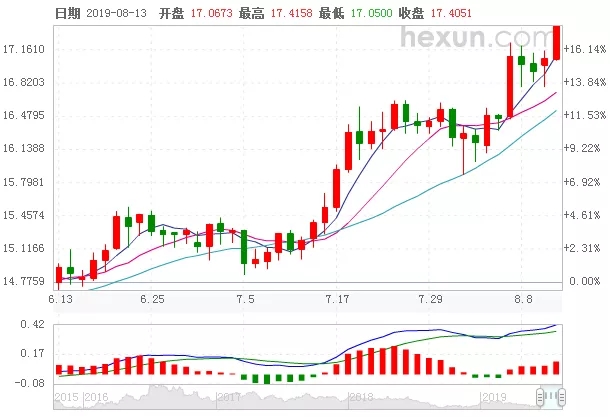610x417 pixels.
Task: Click the 15.1166 price axis label
Action: (x=24, y=248)
